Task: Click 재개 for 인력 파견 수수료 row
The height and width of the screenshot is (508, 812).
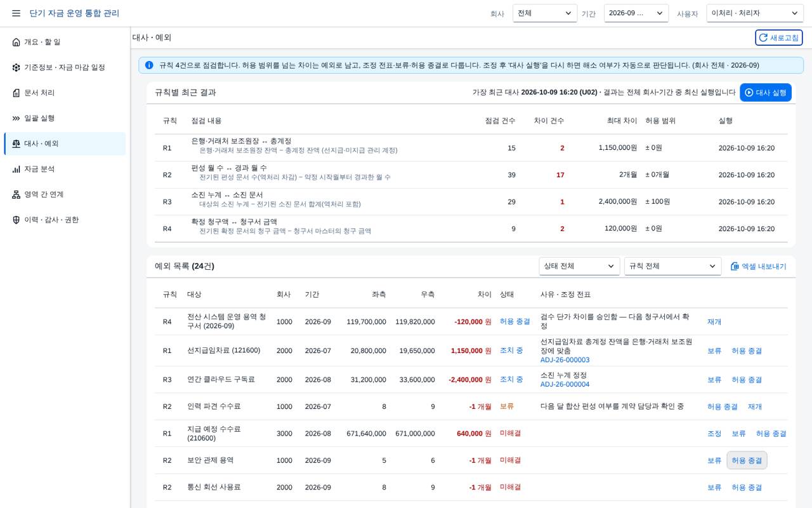Action: [755, 406]
